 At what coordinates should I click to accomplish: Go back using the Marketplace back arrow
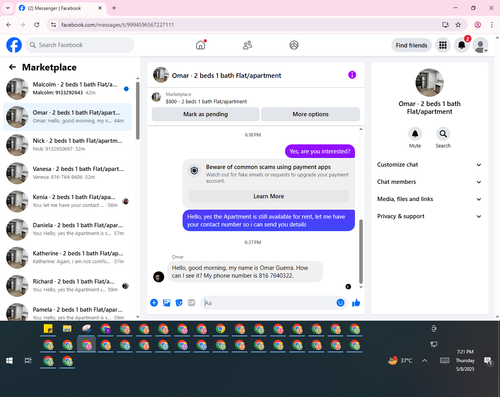point(12,67)
